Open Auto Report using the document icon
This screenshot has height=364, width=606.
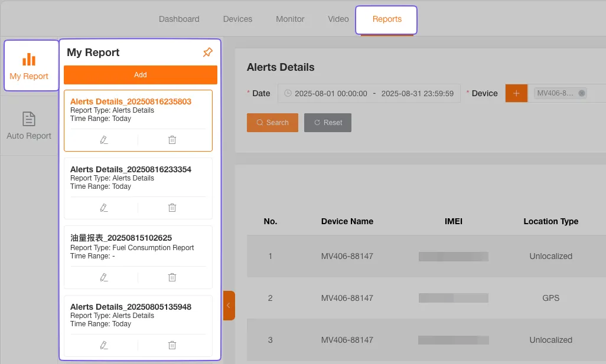pyautogui.click(x=28, y=119)
